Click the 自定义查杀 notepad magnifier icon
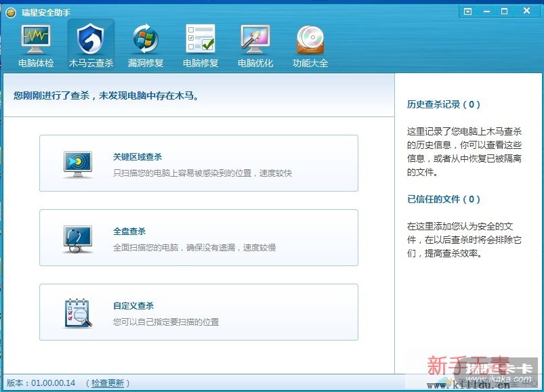 coord(78,313)
